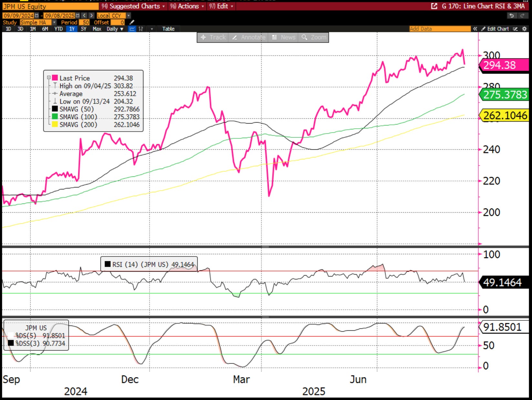Viewport: 532px width, 400px height.
Task: Click the white %DS(5) legend swatch
Action: (x=11, y=335)
